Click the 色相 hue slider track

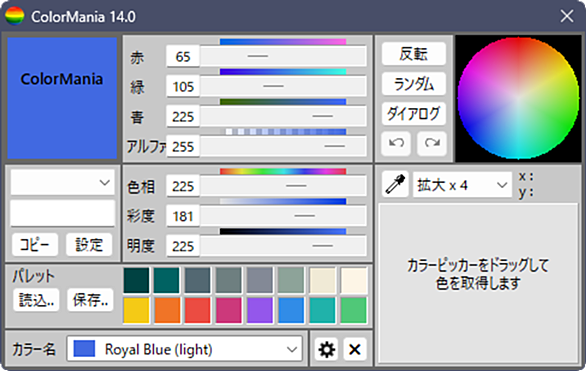coord(283,186)
